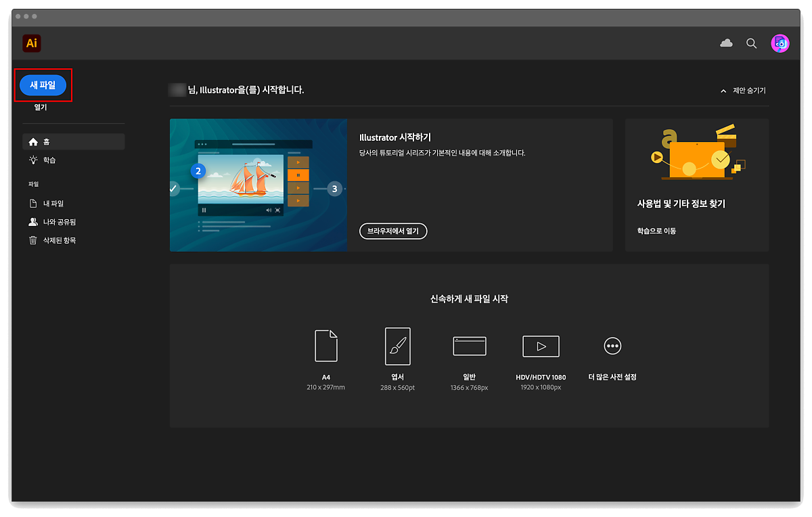Collapse suggestions with 제안 숨기기

(x=743, y=91)
